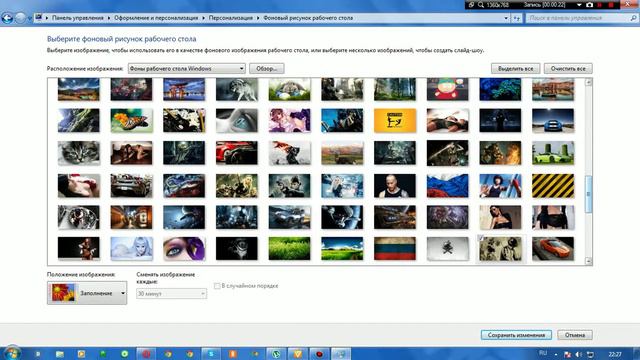Go to 'Персонализация' breadcrumb

click(231, 18)
